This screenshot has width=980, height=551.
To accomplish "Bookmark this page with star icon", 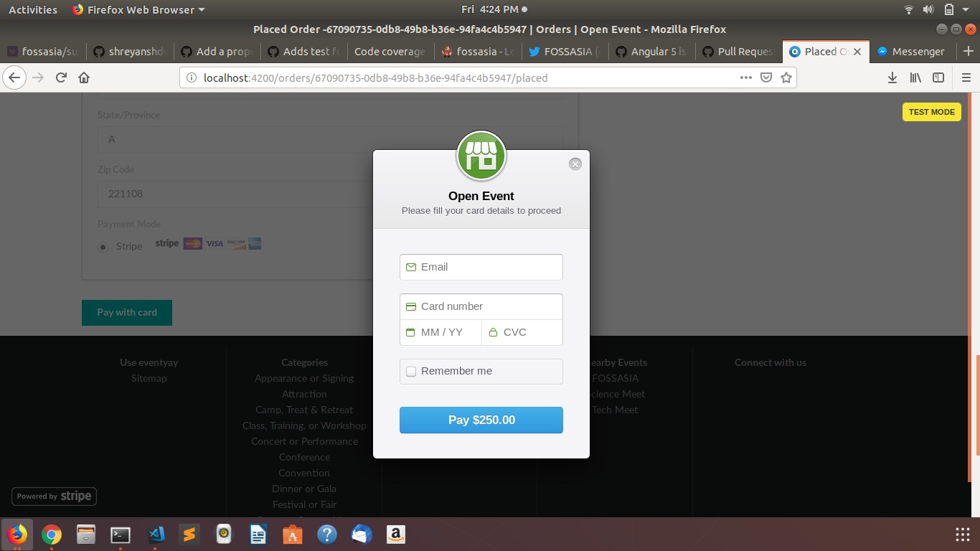I will [786, 77].
